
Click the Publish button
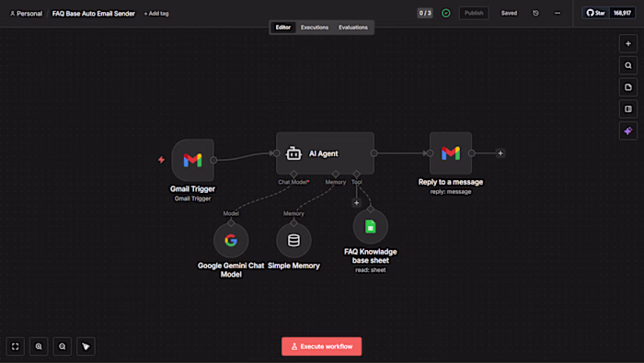tap(474, 13)
